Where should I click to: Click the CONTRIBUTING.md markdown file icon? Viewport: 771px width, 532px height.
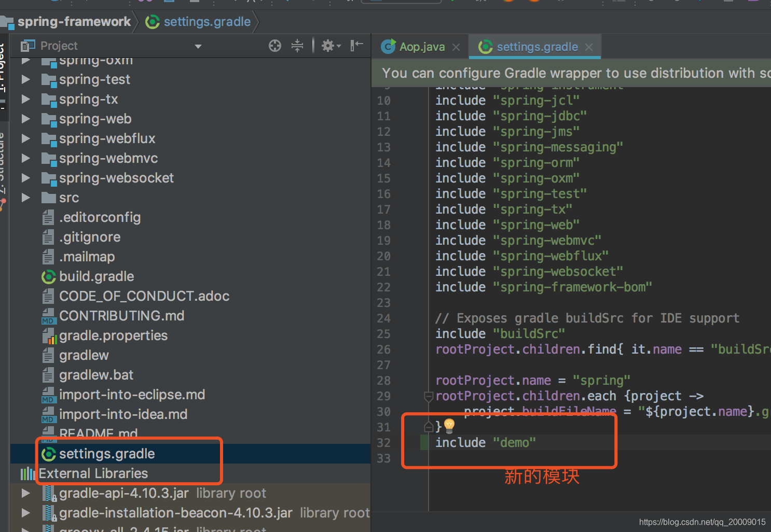point(48,316)
